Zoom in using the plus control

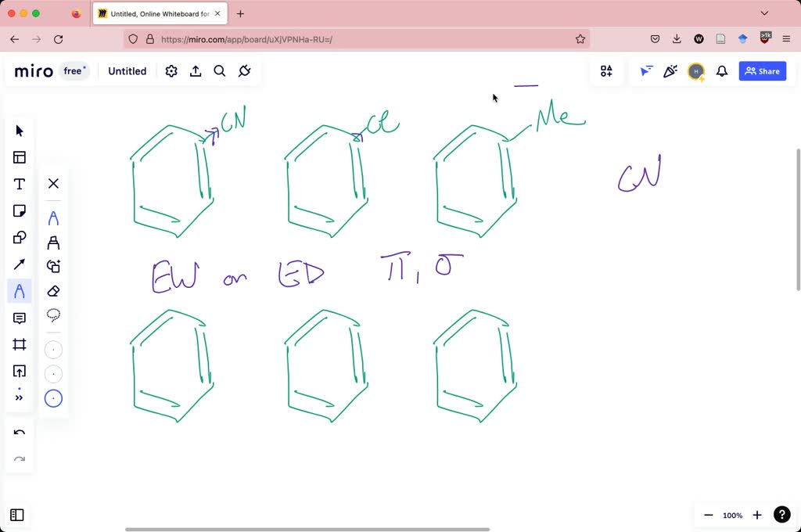(756, 515)
